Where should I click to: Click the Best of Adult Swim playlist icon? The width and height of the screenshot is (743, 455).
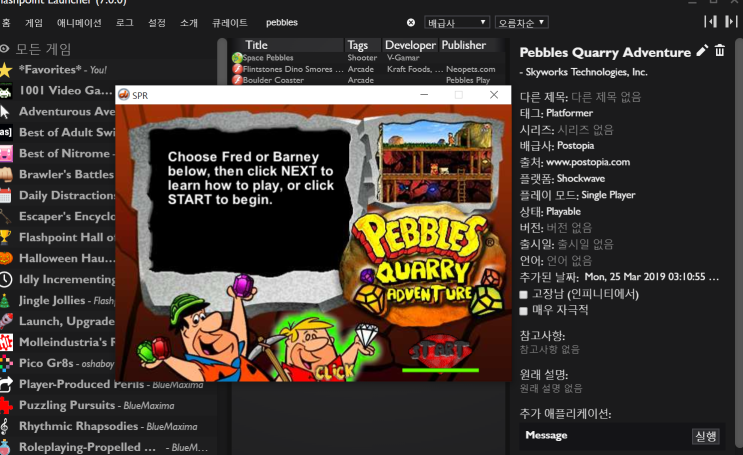point(6,132)
